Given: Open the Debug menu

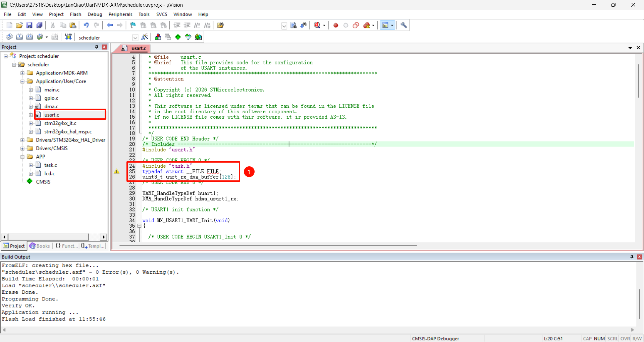Looking at the screenshot, I should pos(95,14).
